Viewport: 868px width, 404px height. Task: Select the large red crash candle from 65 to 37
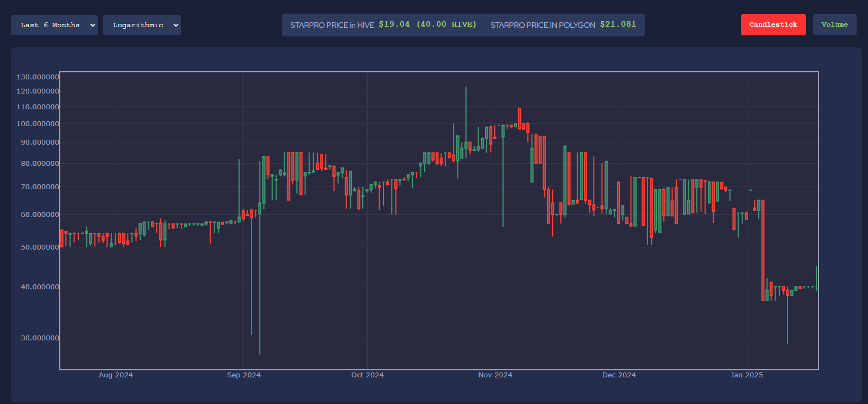pos(763,250)
